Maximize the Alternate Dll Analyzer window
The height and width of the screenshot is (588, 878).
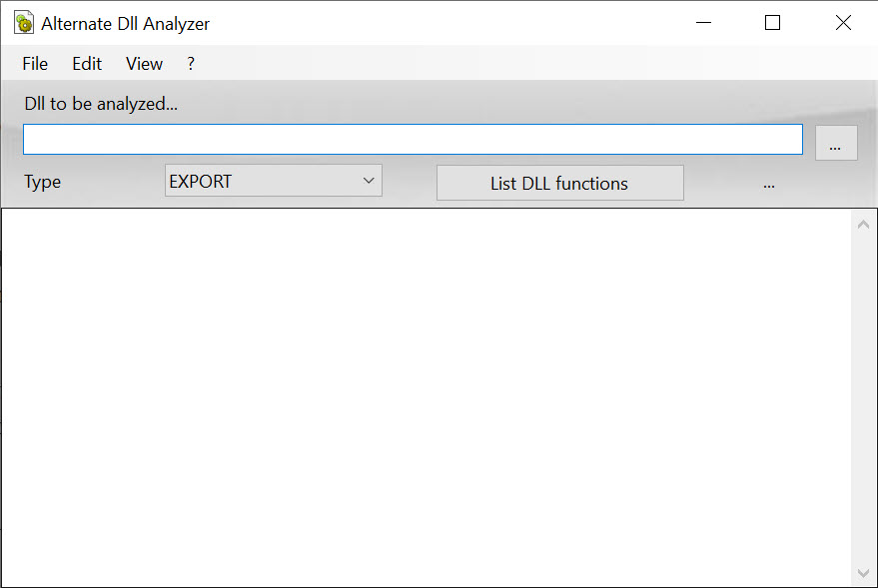pos(773,22)
